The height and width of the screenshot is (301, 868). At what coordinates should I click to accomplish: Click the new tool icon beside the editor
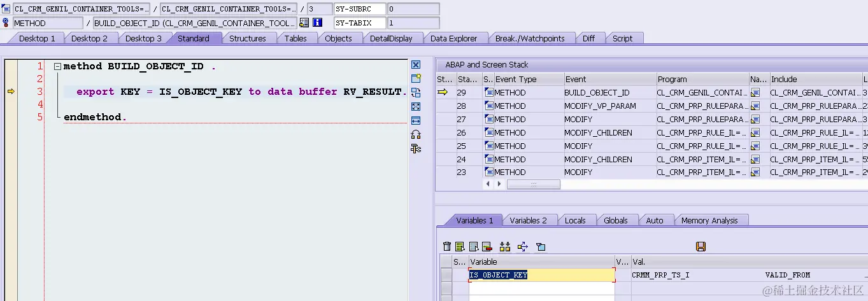pos(416,79)
